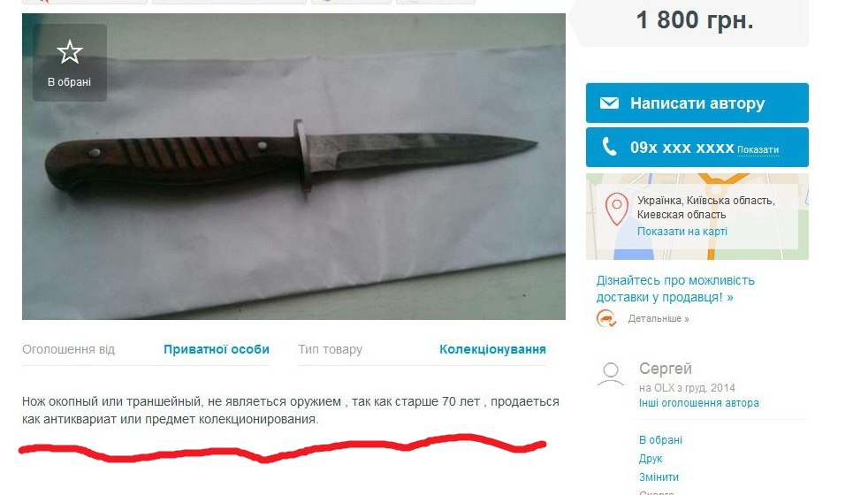Click the phone handset icon
This screenshot has height=495, width=868.
[x=609, y=147]
